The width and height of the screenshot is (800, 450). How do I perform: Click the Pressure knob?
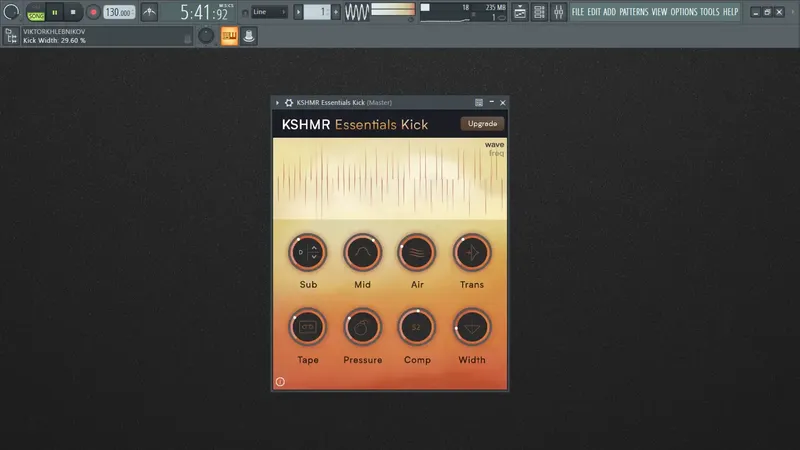(x=362, y=327)
